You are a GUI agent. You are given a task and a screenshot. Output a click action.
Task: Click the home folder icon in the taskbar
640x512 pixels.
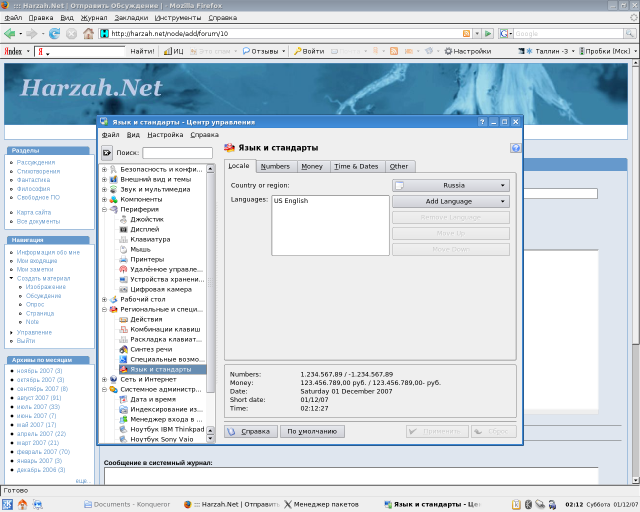(x=22, y=504)
